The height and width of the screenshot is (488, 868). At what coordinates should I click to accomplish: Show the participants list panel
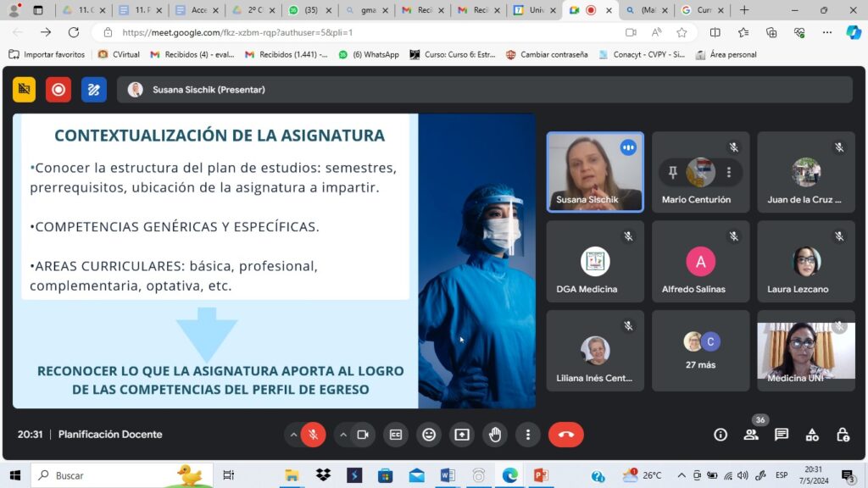point(751,435)
